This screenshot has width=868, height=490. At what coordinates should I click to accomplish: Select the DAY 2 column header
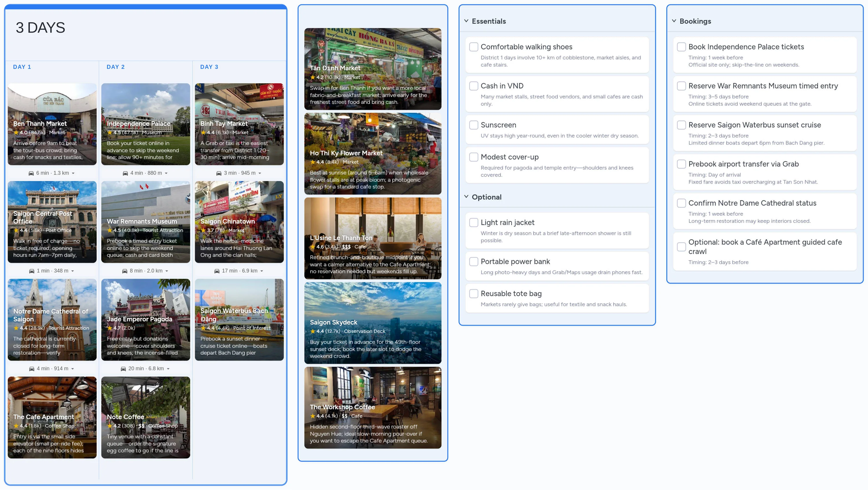115,67
